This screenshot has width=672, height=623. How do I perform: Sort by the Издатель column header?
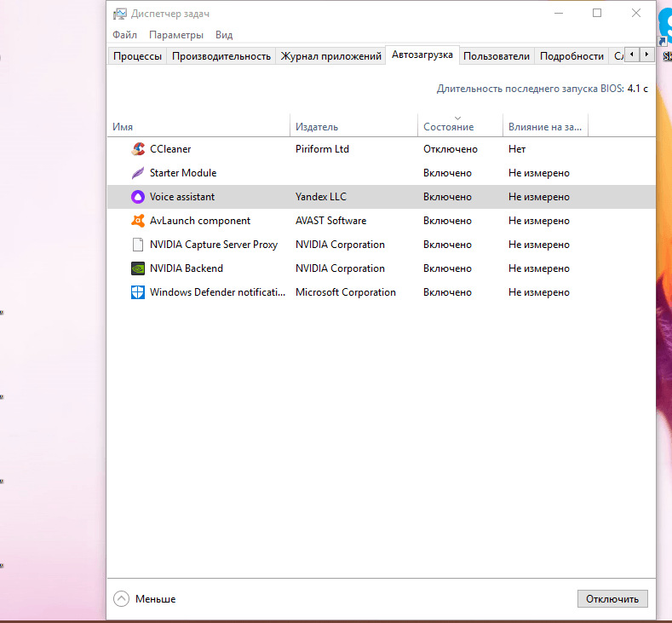(x=353, y=126)
